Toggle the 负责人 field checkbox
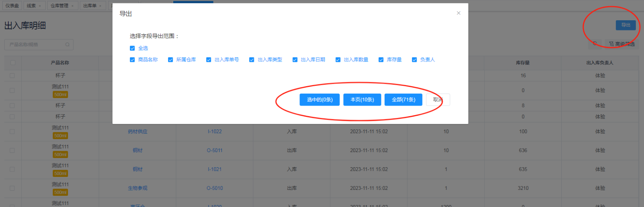The width and height of the screenshot is (644, 207). [x=414, y=60]
